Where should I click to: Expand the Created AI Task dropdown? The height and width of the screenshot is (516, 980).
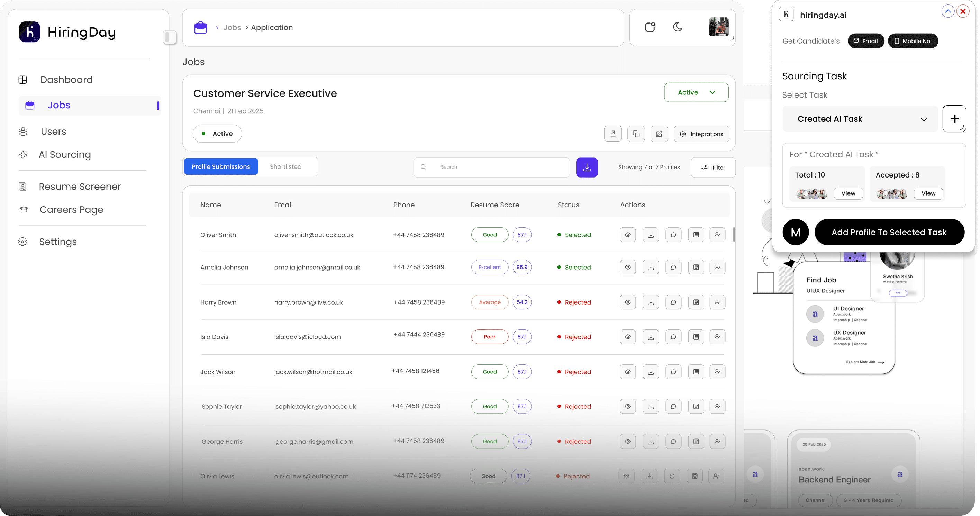tap(860, 119)
